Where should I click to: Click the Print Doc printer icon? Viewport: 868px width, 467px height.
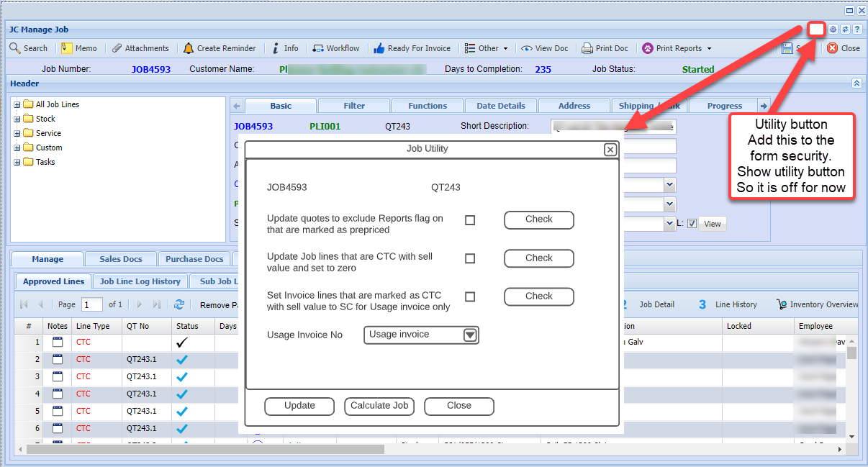click(587, 48)
